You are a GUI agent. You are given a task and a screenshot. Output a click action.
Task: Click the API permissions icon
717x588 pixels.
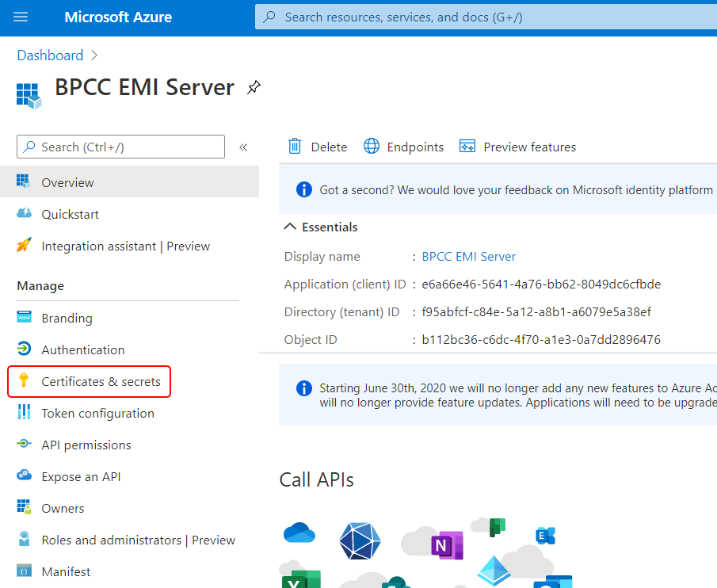(x=24, y=443)
